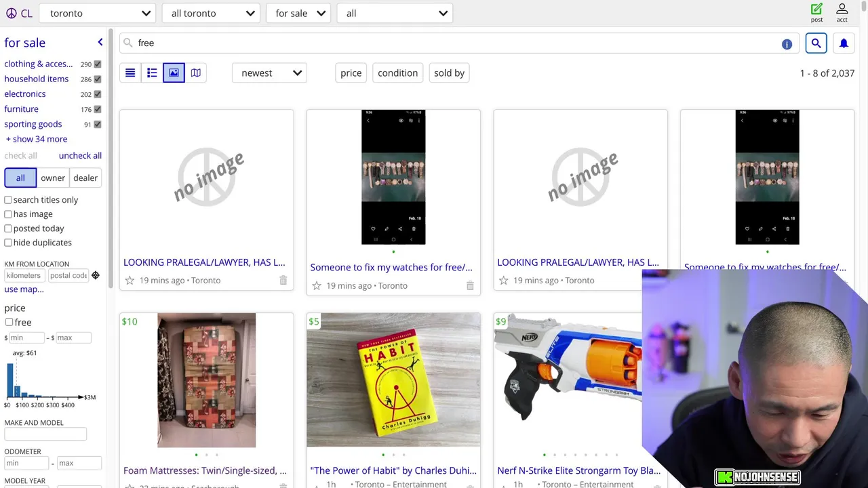This screenshot has height=488, width=868.
Task: Uncheck clothing & accessories category checkbox
Action: tap(98, 64)
